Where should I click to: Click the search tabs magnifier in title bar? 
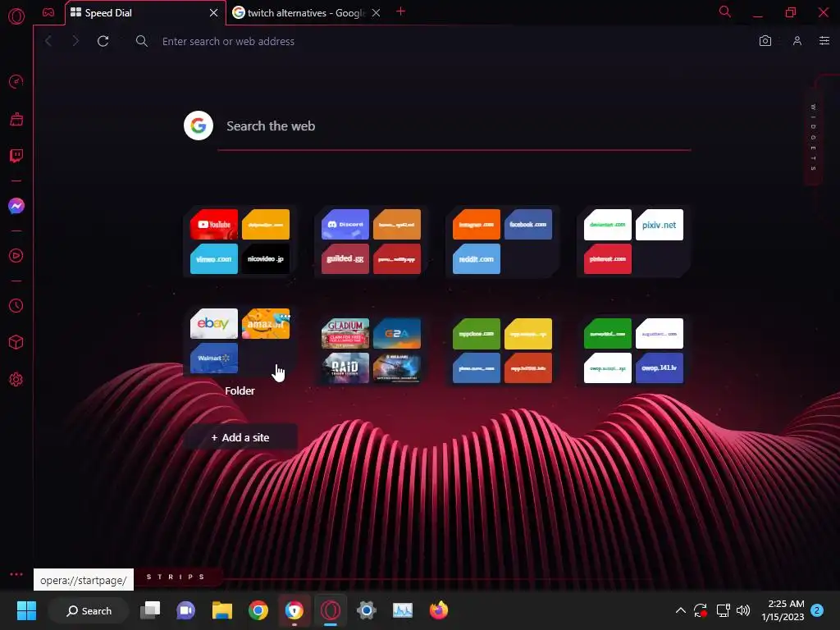click(725, 11)
